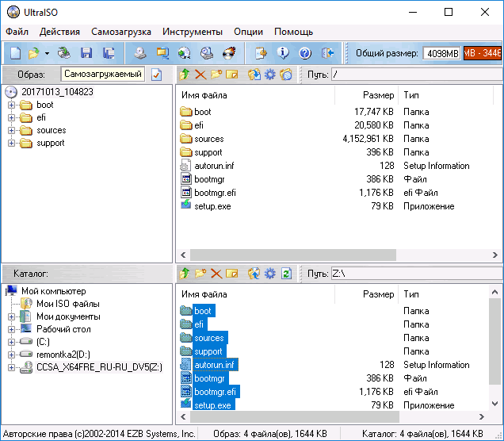Image resolution: width=504 pixels, height=441 pixels.
Task: Click the red X Delete icon in catalog pane toolbar
Action: [216, 274]
